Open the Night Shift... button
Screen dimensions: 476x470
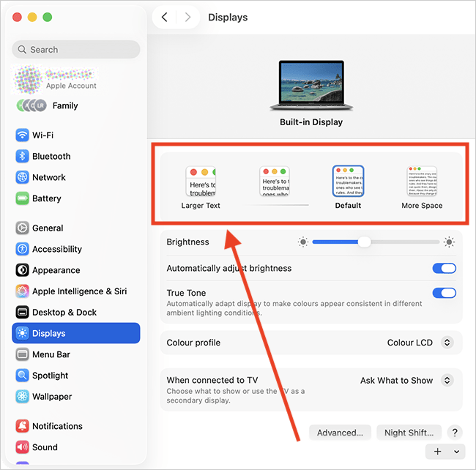coord(409,433)
